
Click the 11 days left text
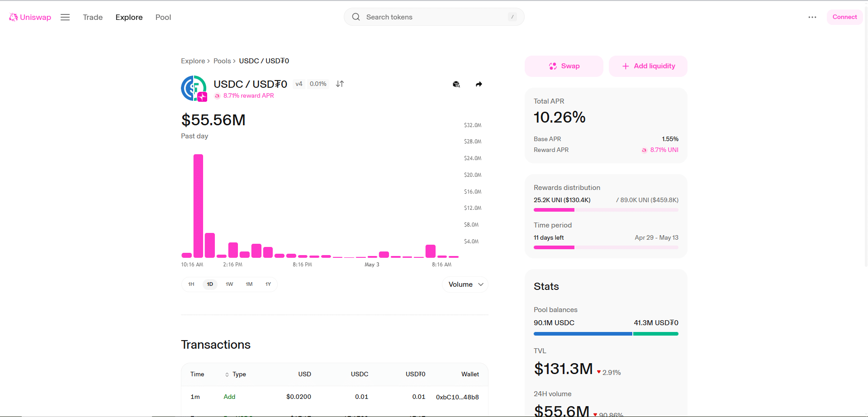[x=549, y=237]
